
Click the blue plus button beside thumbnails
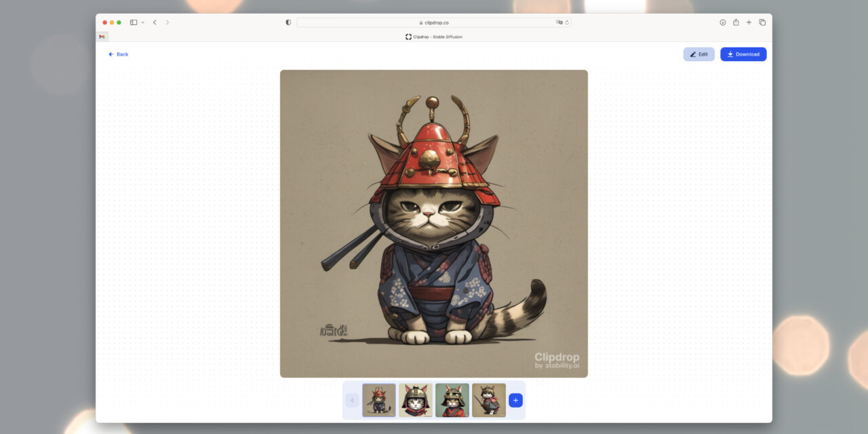click(515, 400)
